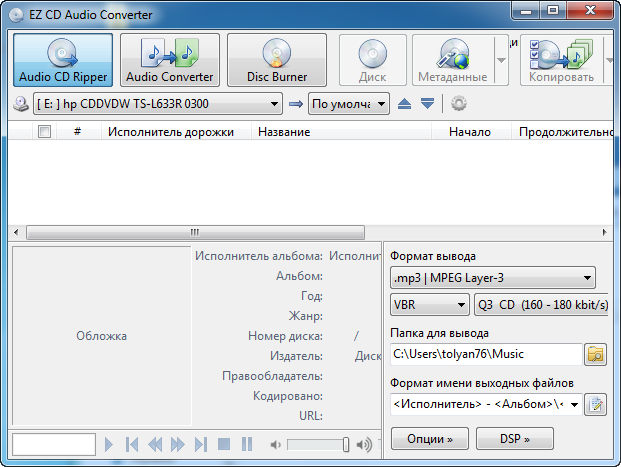
Task: Switch to Disc Burner mode
Action: (x=277, y=60)
